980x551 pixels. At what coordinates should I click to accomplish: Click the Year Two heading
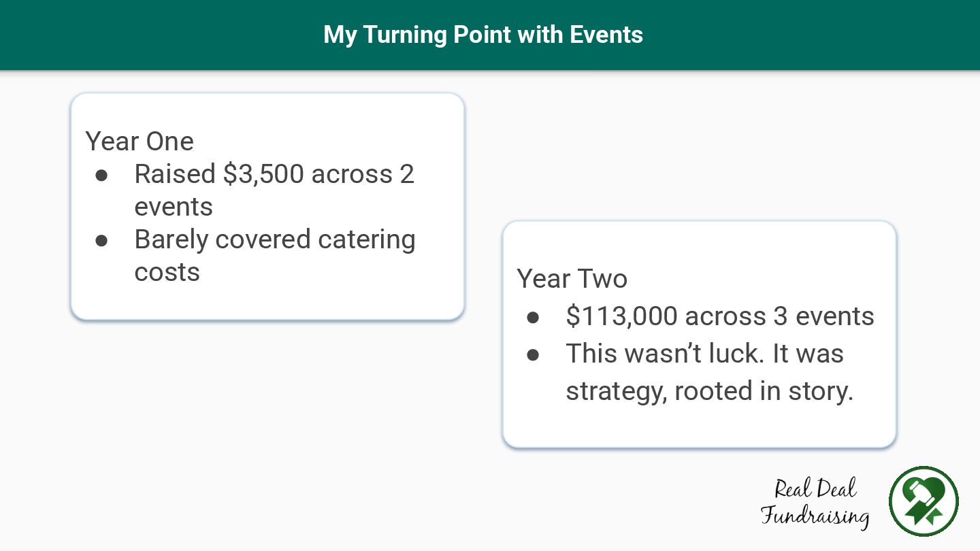(x=572, y=279)
